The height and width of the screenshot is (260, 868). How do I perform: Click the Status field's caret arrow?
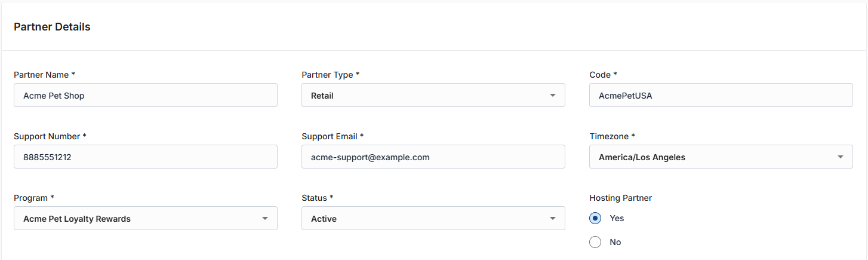click(x=553, y=219)
